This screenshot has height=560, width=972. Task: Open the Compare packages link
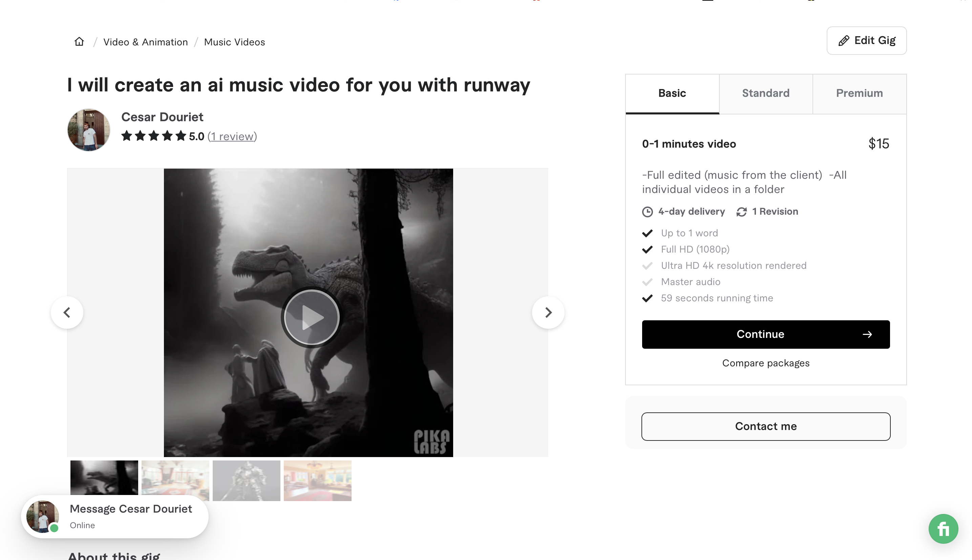pyautogui.click(x=765, y=363)
